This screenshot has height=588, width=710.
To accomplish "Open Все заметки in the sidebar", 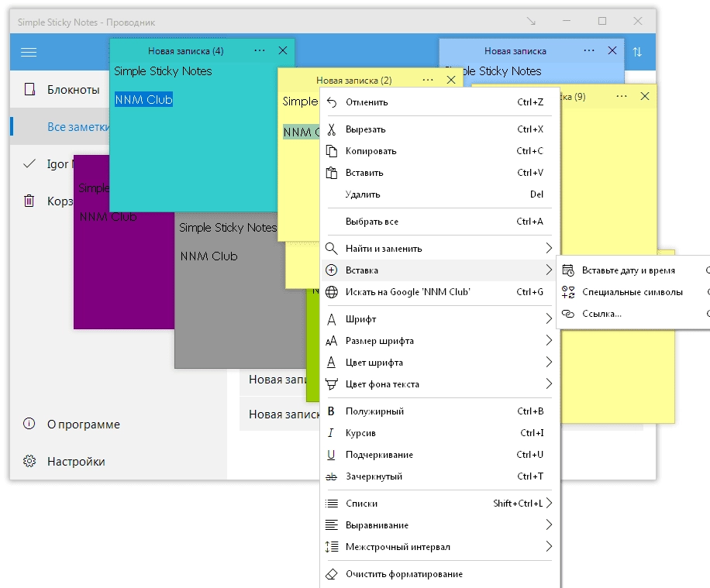I will [60, 127].
